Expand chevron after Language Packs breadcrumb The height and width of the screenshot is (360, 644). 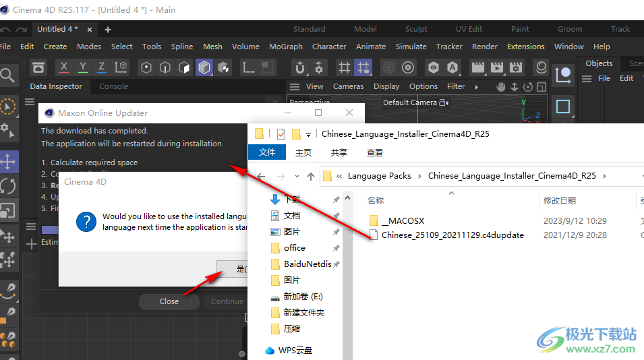419,176
